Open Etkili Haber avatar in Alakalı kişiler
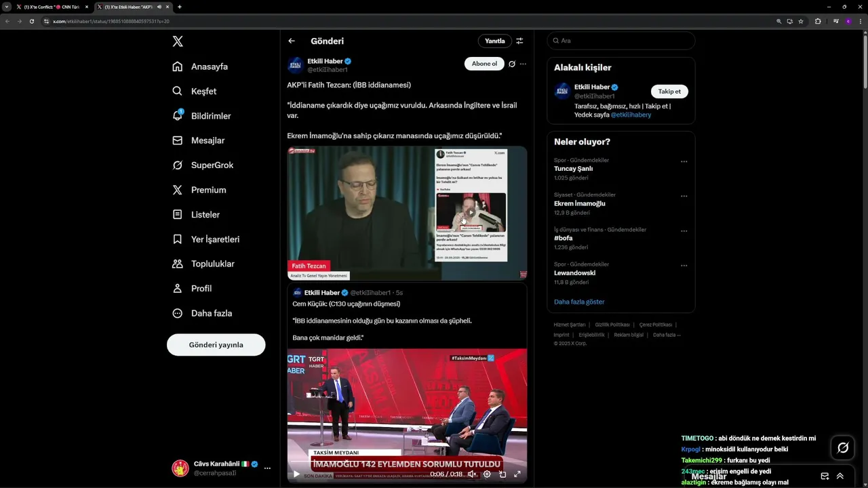Screen dimensions: 868x488 (x=562, y=91)
